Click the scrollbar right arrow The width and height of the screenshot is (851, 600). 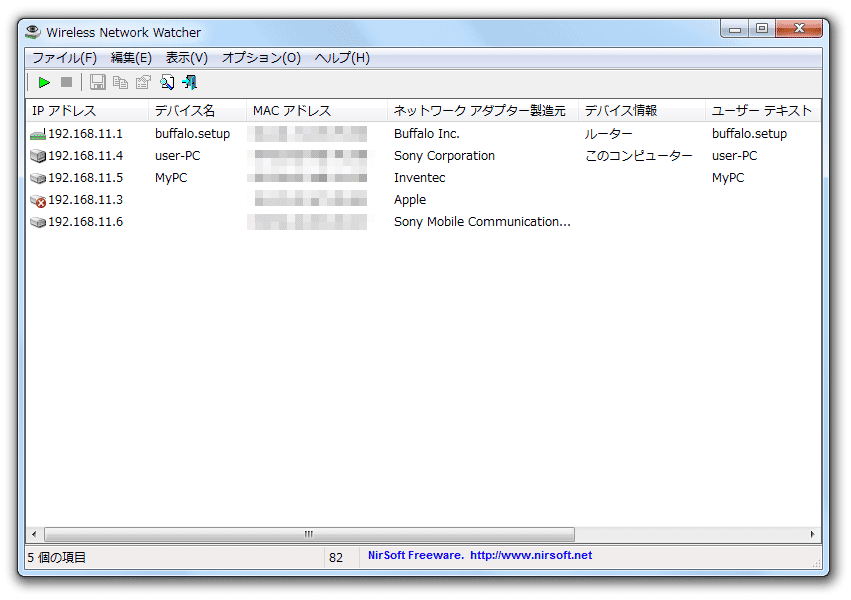(x=812, y=534)
